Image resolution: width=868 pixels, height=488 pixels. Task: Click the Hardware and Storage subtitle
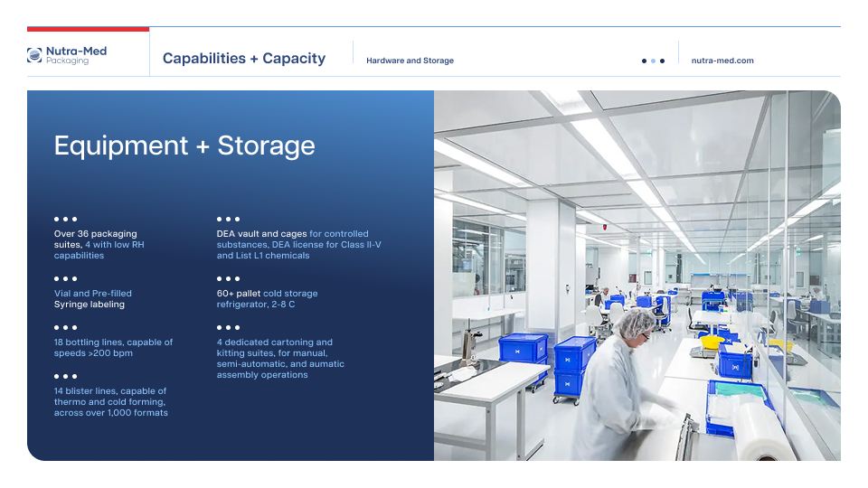[x=410, y=61]
